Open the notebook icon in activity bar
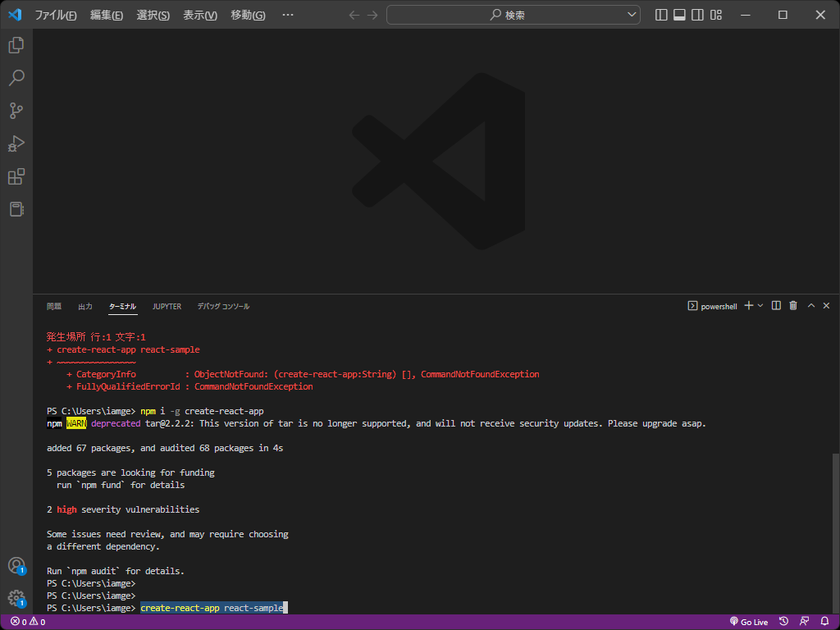 coord(16,209)
